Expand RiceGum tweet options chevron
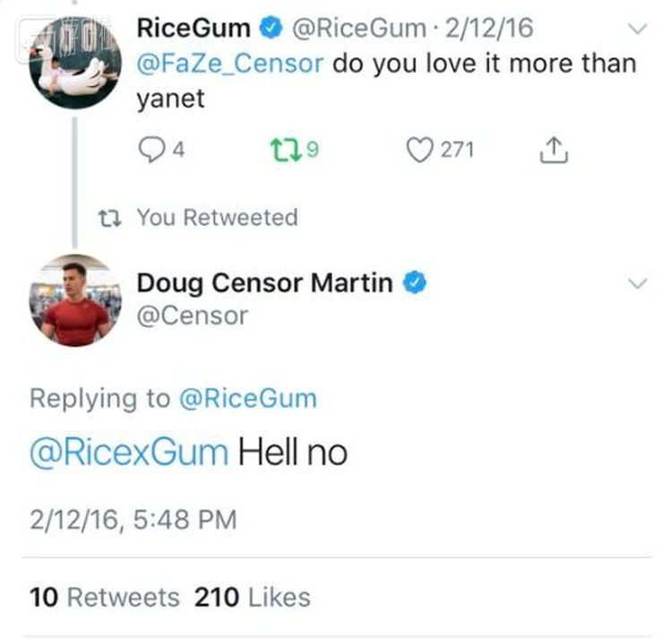672x640 pixels. pos(637,29)
